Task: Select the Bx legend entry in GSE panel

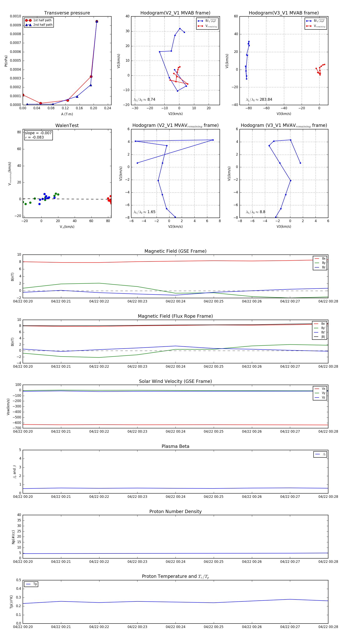Action: tap(320, 259)
